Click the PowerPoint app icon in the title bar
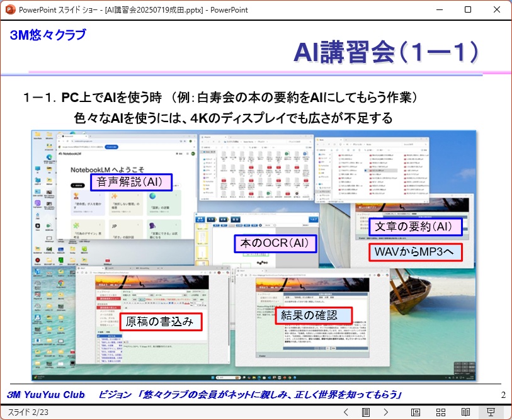 click(10, 10)
